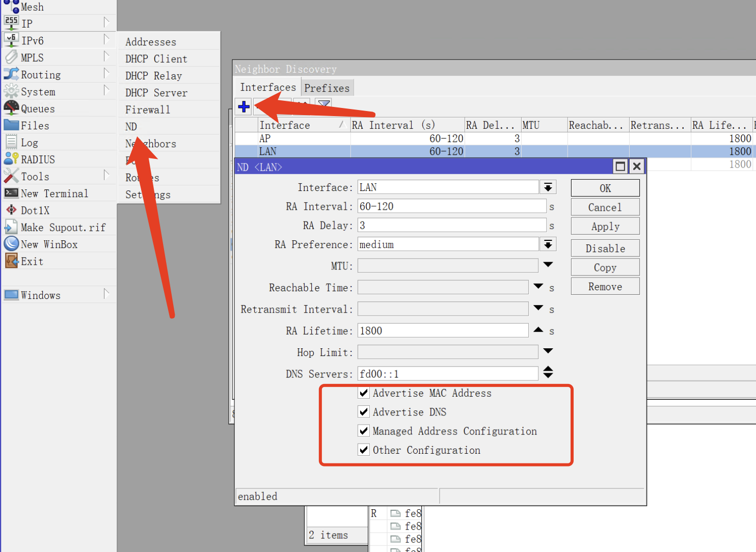Open the Log sidebar item
The width and height of the screenshot is (756, 552).
[x=29, y=143]
